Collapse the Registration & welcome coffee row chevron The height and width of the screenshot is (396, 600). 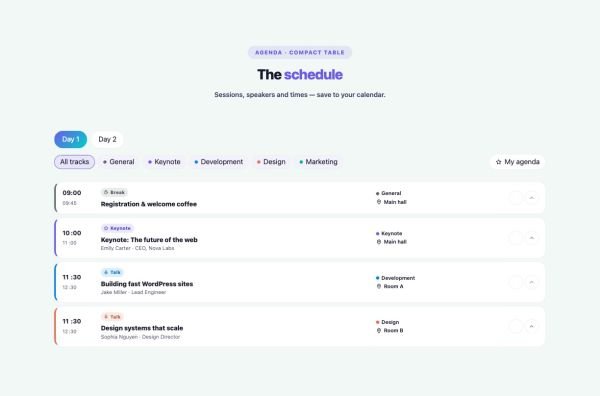click(532, 198)
